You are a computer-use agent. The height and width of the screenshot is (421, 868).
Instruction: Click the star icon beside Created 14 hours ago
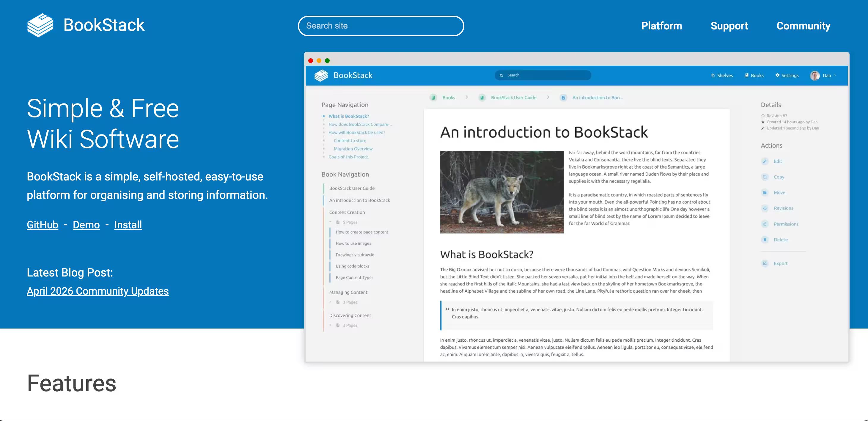coord(763,122)
